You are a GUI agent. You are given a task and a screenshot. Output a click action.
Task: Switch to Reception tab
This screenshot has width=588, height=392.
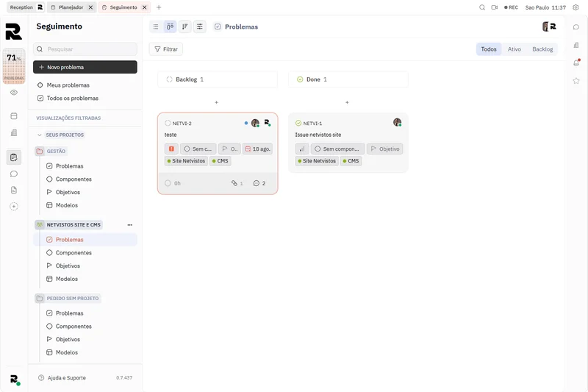26,7
